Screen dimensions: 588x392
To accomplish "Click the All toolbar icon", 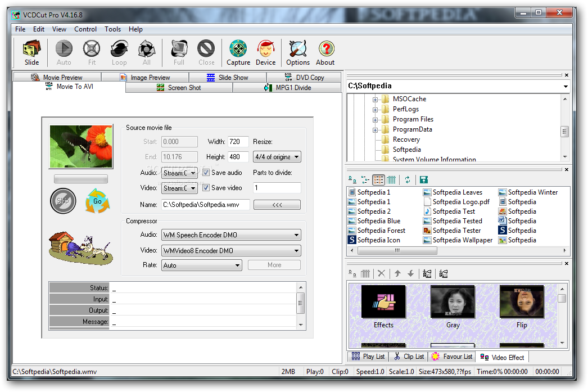I will [x=147, y=52].
